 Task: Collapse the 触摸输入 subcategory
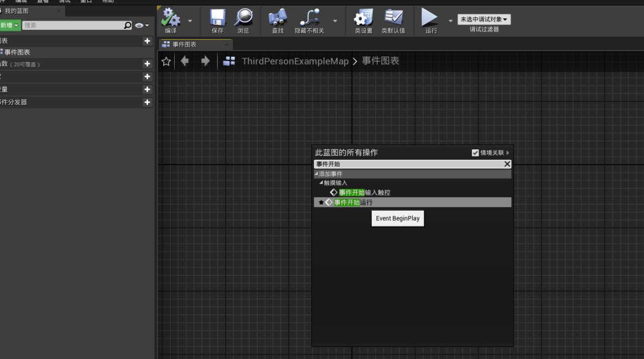(321, 183)
